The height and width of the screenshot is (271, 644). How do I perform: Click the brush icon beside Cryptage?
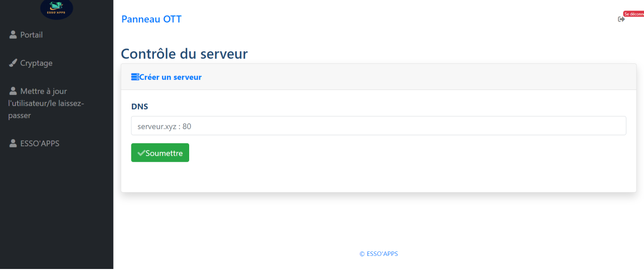coord(13,63)
